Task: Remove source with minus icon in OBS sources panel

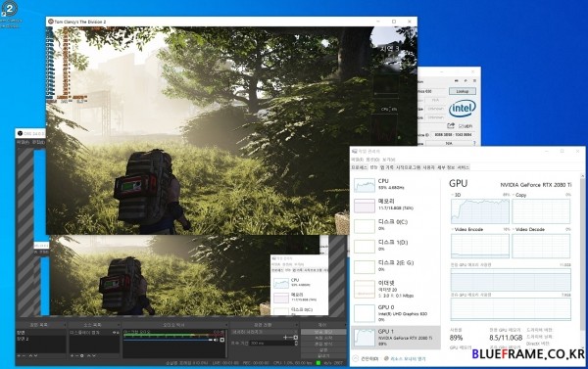Action: coord(76,355)
